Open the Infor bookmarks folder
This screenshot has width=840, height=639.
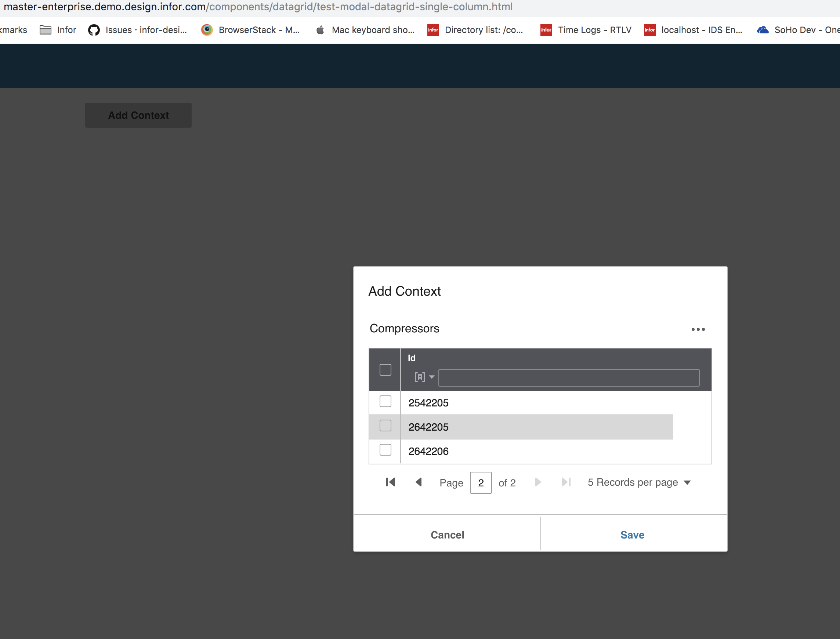(x=58, y=30)
